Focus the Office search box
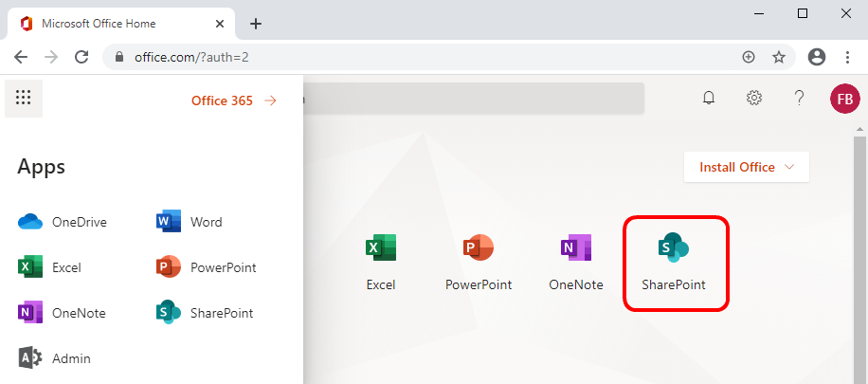The width and height of the screenshot is (868, 384). 473,99
